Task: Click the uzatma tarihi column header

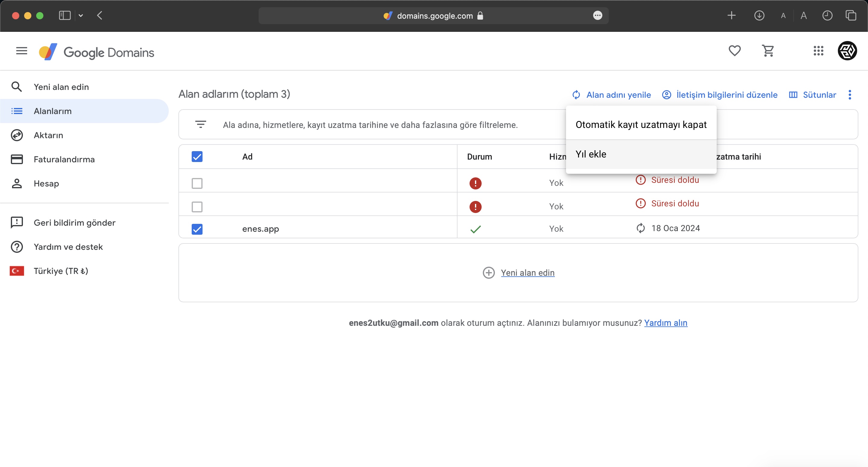Action: pos(739,157)
